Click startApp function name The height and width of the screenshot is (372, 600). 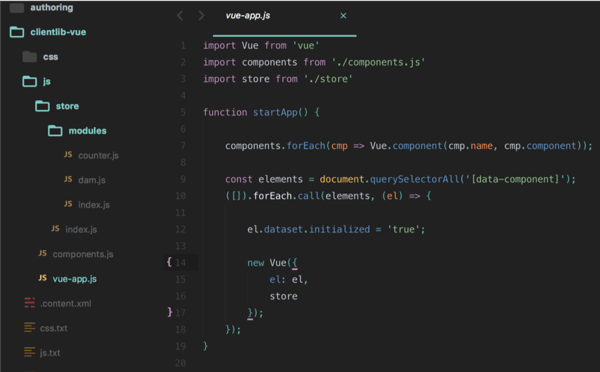pos(275,113)
